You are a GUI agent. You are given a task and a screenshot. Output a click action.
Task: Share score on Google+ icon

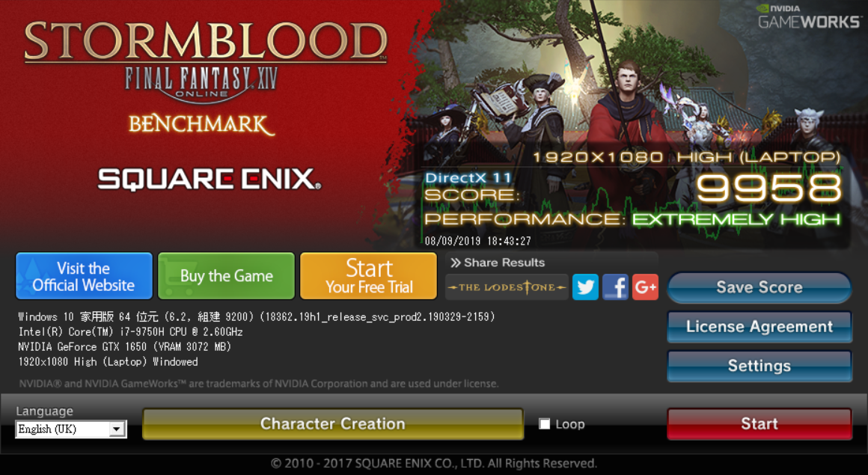point(645,286)
